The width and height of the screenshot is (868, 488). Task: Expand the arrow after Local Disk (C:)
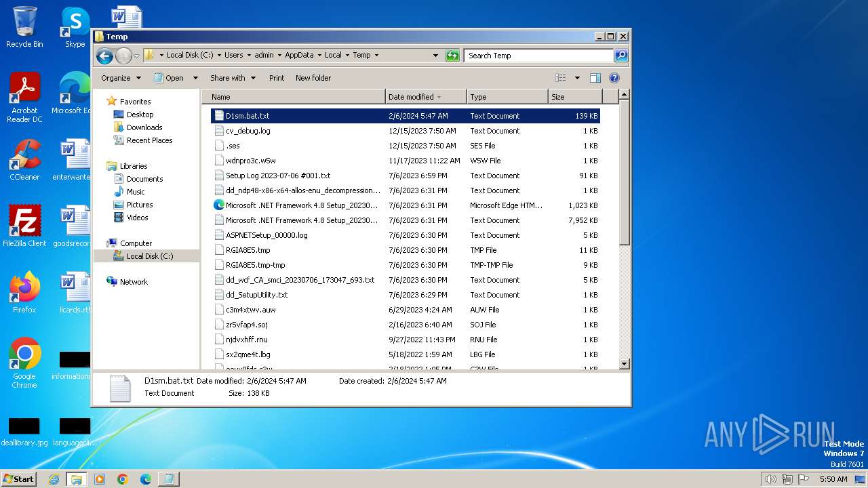point(218,56)
